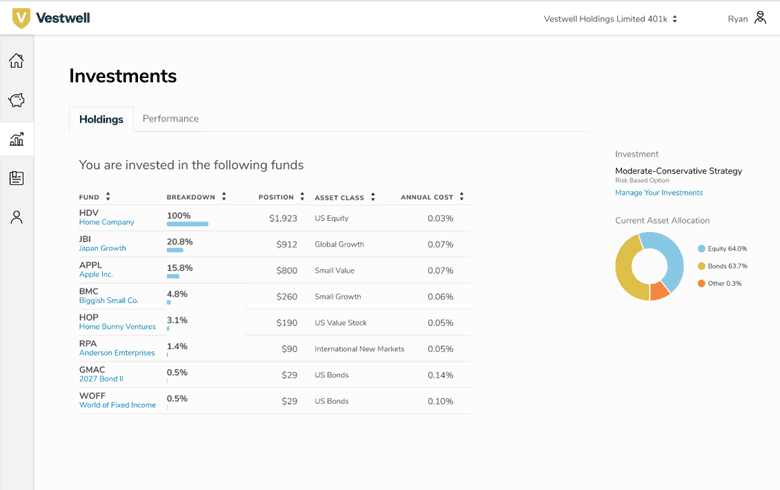Click the Ryan username text
Image resolution: width=780 pixels, height=490 pixels.
pos(738,19)
